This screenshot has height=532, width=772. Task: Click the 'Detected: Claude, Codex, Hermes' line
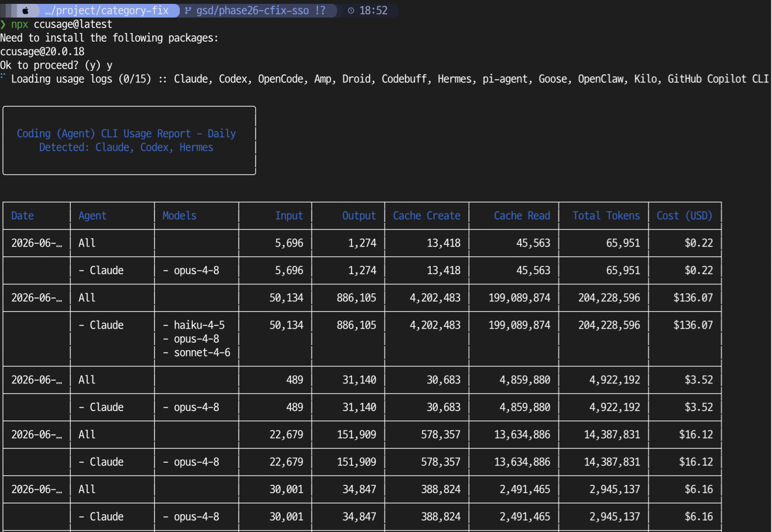[126, 148]
